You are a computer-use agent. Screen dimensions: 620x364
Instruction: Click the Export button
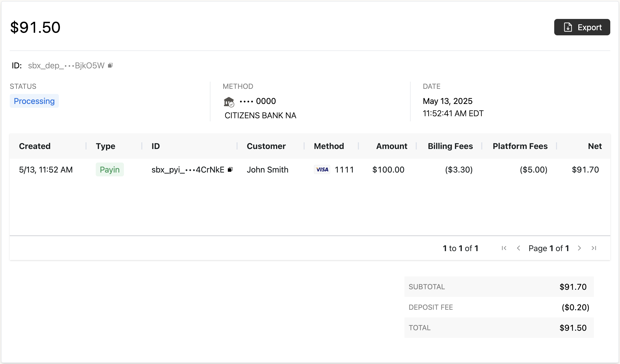click(582, 27)
